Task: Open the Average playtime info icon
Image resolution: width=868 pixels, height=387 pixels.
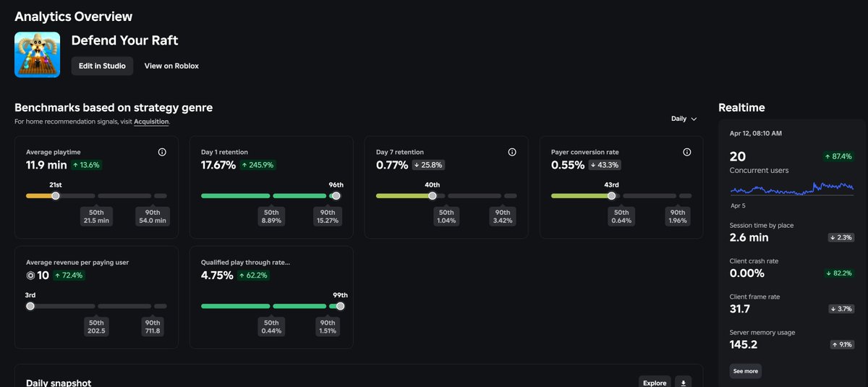Action: tap(162, 153)
